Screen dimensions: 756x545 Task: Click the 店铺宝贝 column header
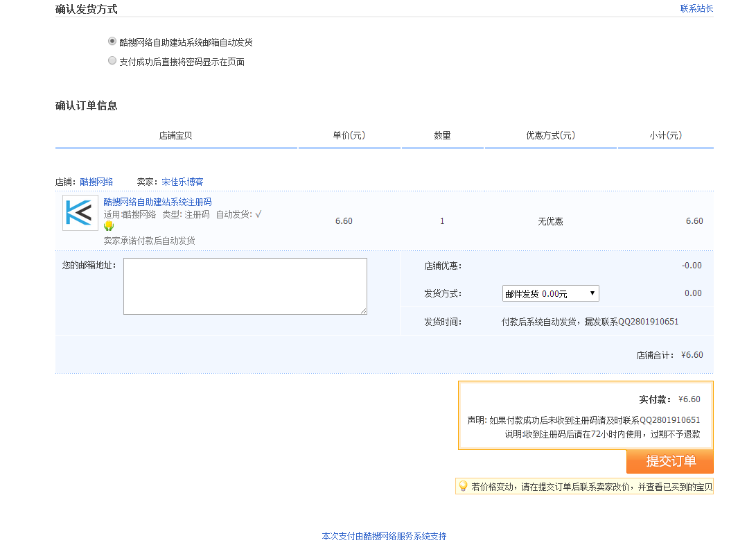(x=175, y=135)
